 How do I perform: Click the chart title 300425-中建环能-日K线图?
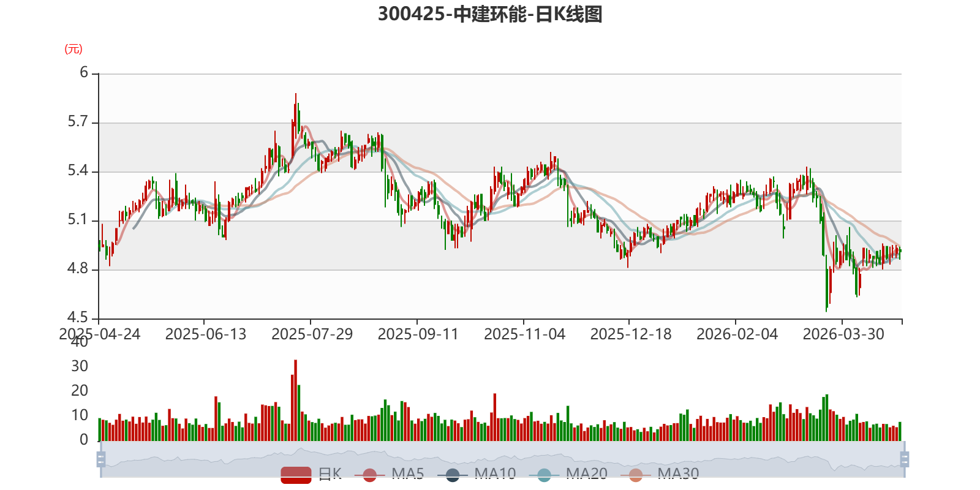click(x=490, y=14)
